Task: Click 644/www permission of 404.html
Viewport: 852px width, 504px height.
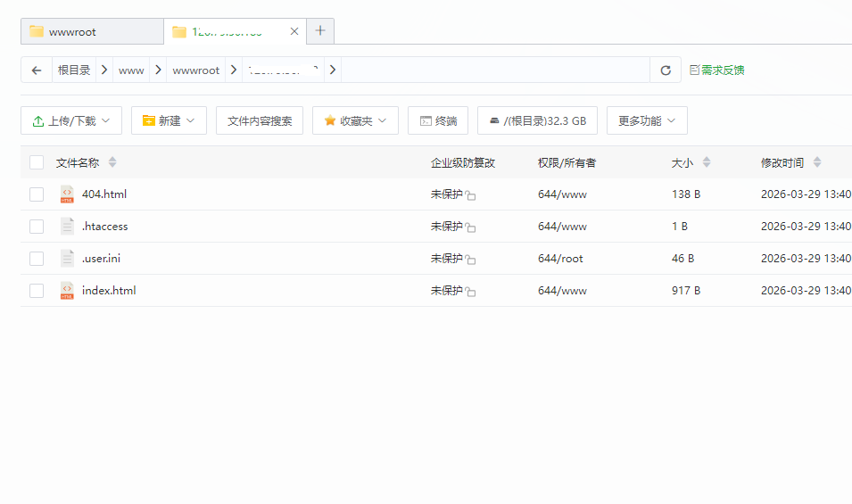Action: 562,194
